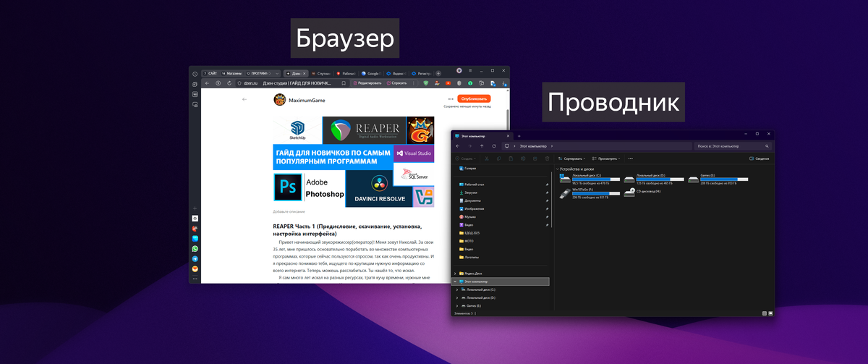Click the article cover image with REAPER logo

354,163
